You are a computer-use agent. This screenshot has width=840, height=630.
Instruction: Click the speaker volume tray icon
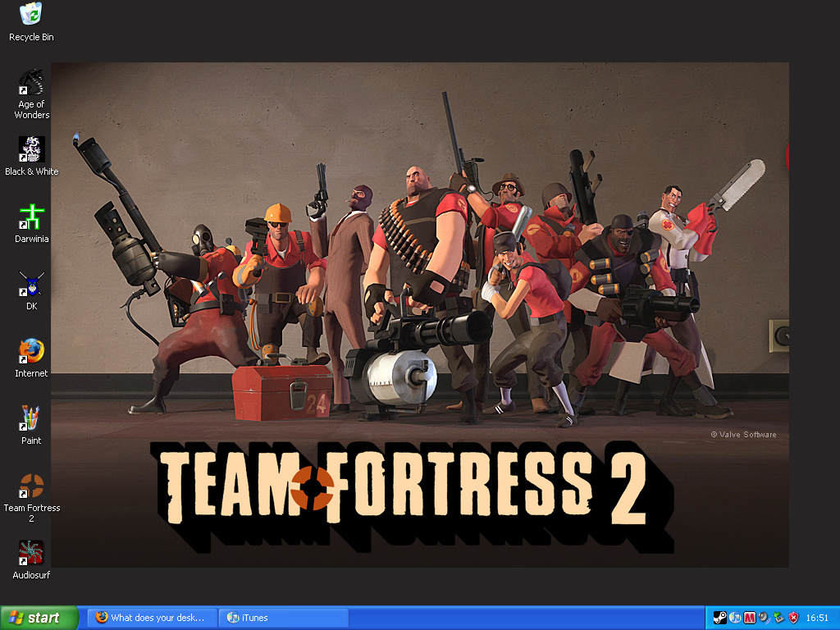(764, 618)
